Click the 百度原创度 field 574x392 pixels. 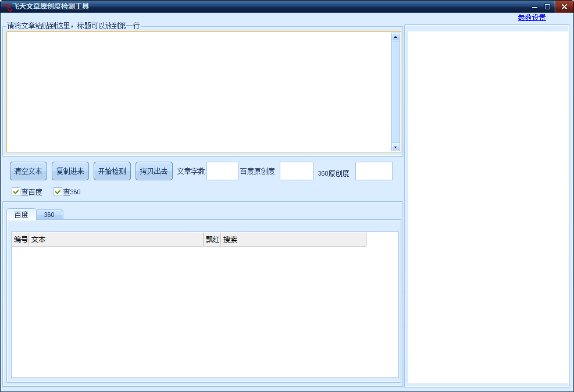click(x=297, y=171)
